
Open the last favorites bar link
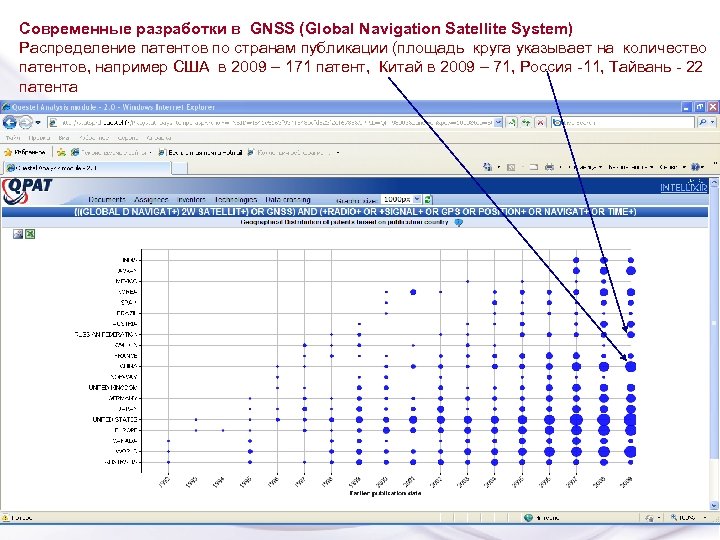pos(292,152)
